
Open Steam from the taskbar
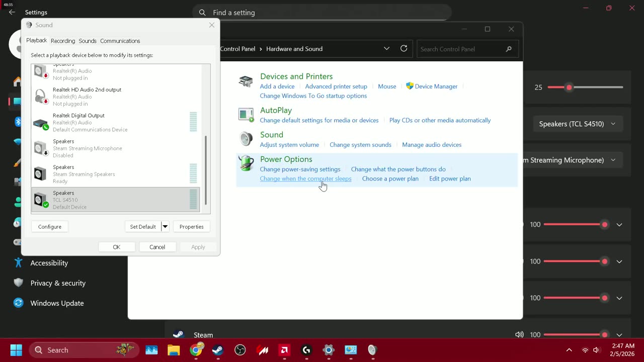[x=218, y=350]
